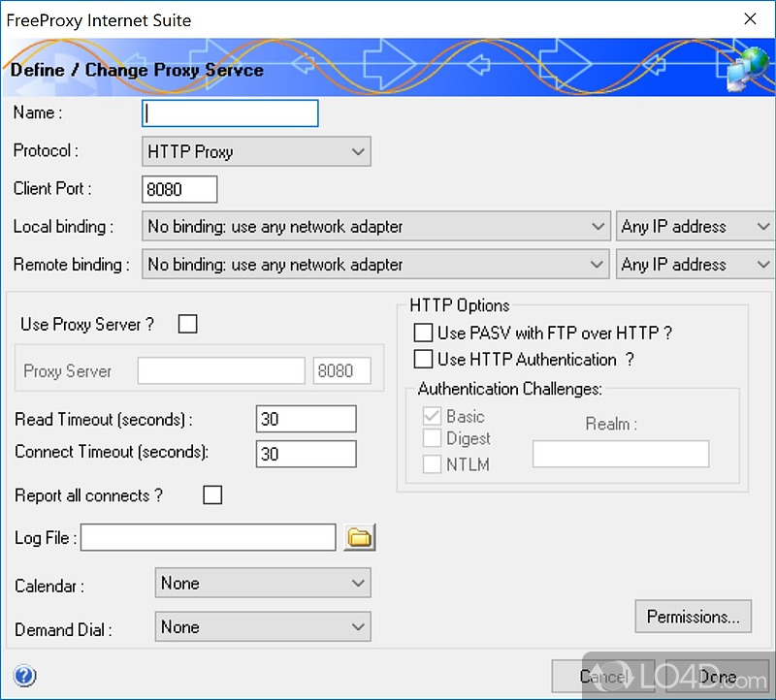Click the Connect Timeout seconds field
The width and height of the screenshot is (776, 700).
[x=306, y=454]
